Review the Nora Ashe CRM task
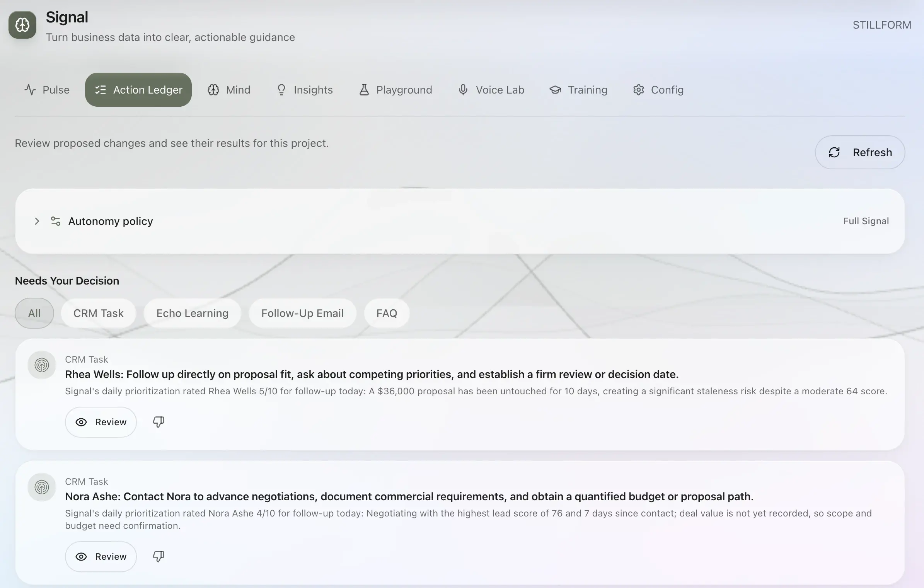924x588 pixels. coord(101,557)
